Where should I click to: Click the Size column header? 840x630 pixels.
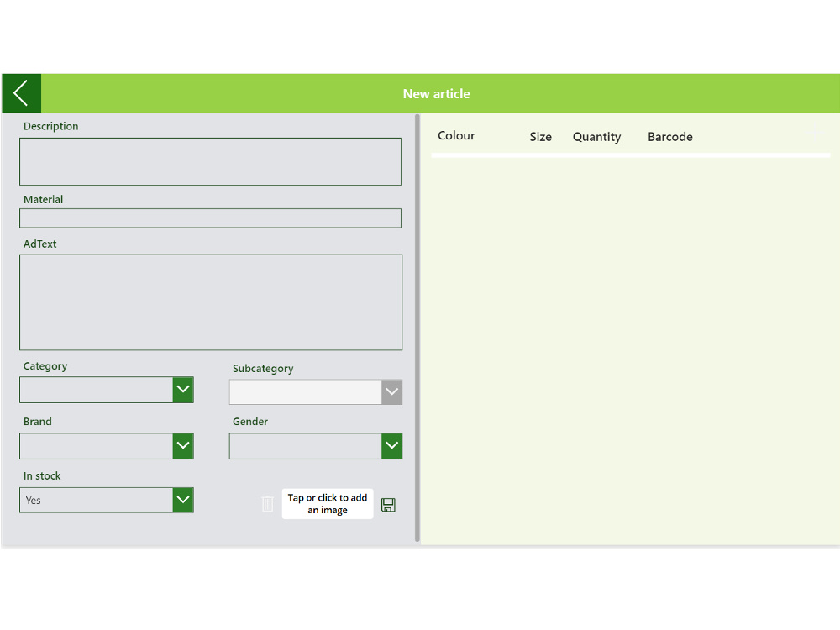coord(540,137)
